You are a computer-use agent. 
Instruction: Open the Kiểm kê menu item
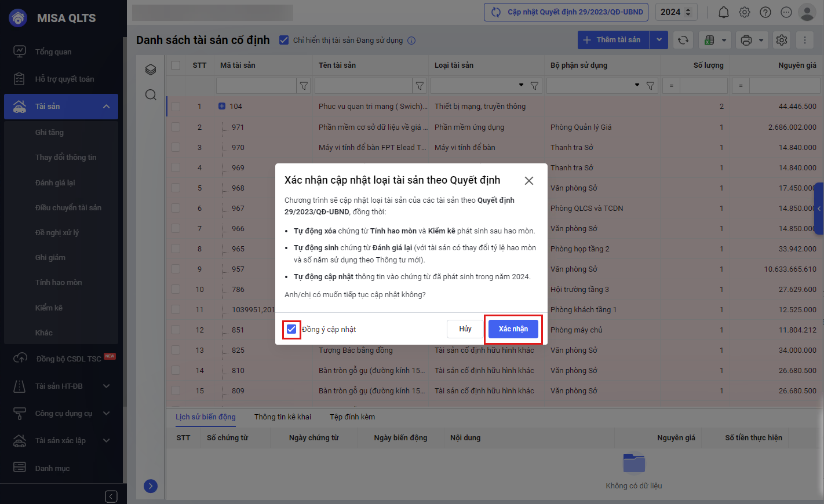click(x=49, y=308)
